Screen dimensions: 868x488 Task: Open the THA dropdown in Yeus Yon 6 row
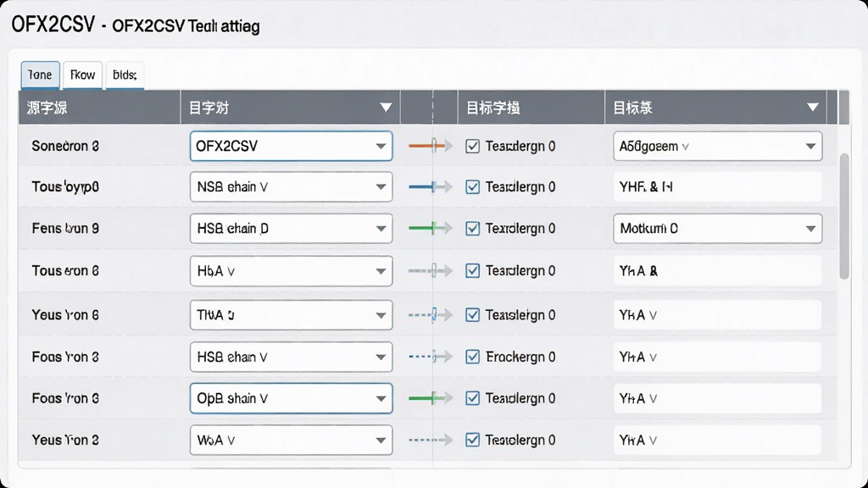(x=292, y=315)
